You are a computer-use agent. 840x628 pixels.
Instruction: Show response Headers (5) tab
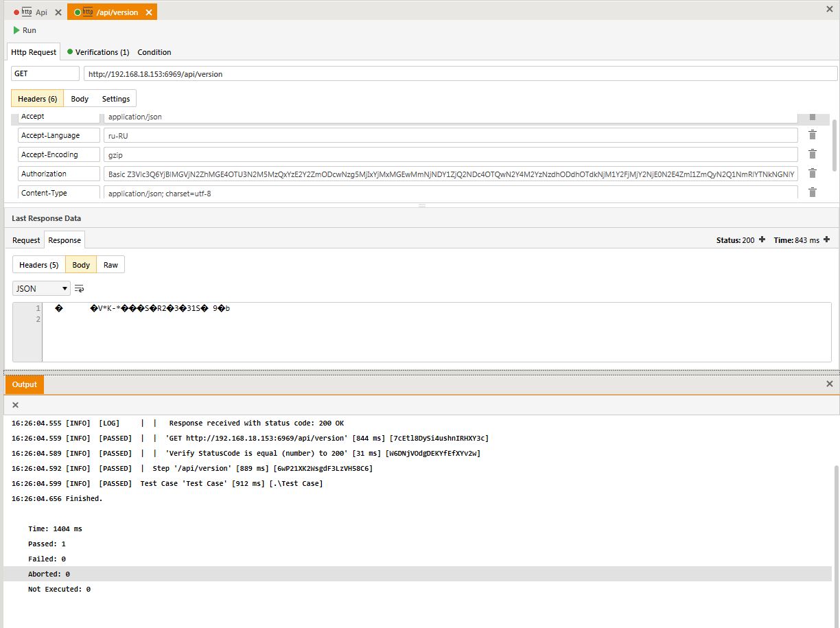38,265
